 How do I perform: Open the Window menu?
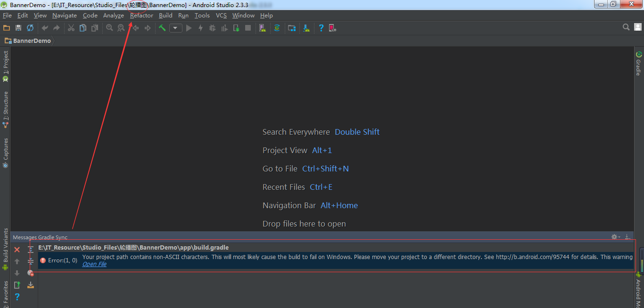click(x=243, y=16)
